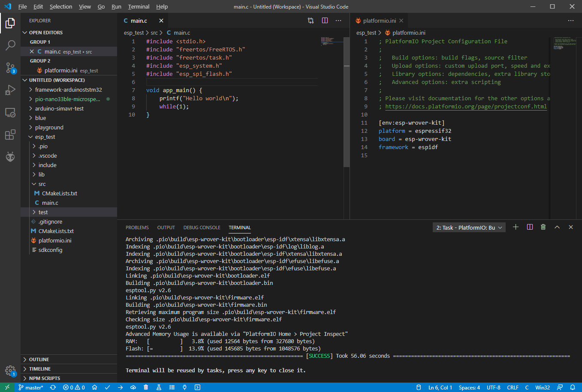This screenshot has height=392, width=582.
Task: Open PlatformIO Home from status bar
Action: click(94, 387)
